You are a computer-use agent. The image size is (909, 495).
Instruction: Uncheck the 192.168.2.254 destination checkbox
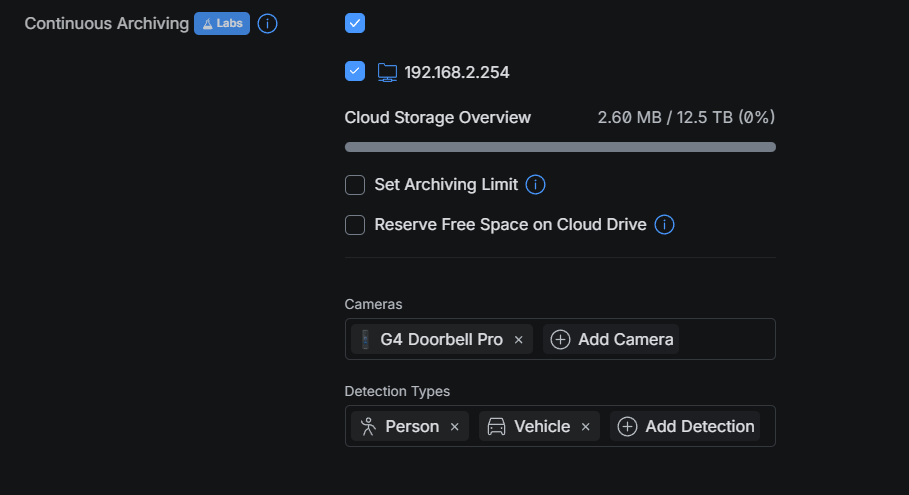point(355,71)
